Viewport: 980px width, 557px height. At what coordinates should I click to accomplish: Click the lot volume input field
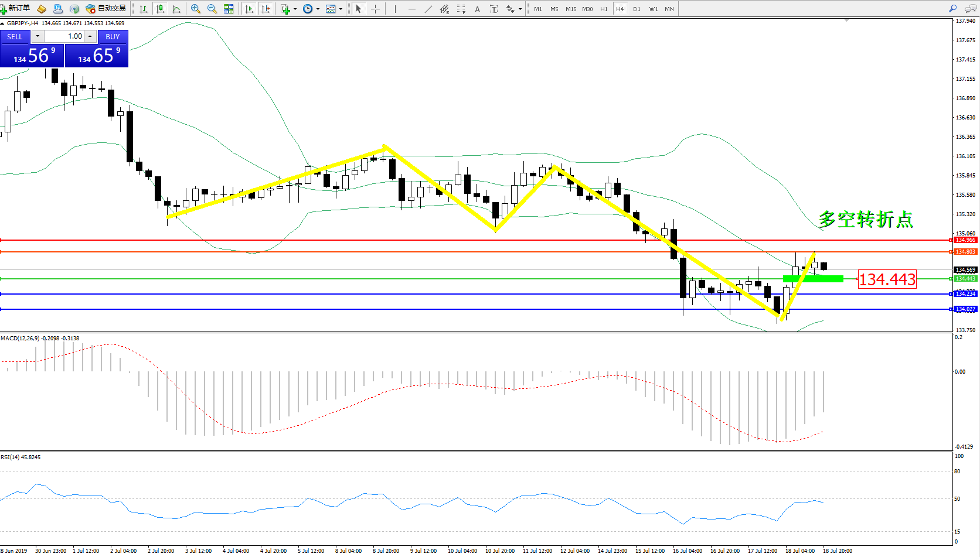pos(64,36)
